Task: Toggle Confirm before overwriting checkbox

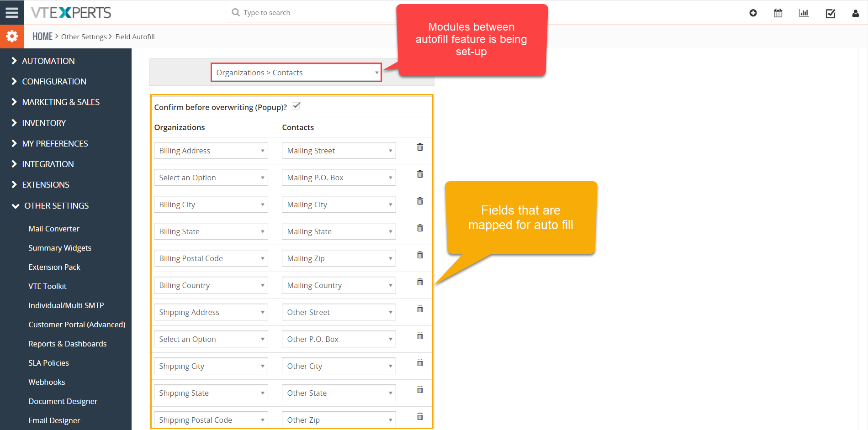Action: pos(296,106)
